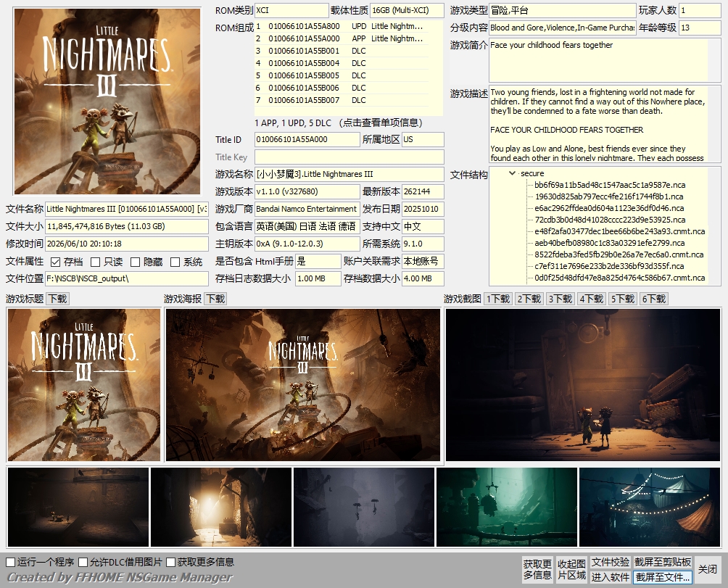Collapse the secure folder tree node
The image size is (728, 588).
point(512,173)
